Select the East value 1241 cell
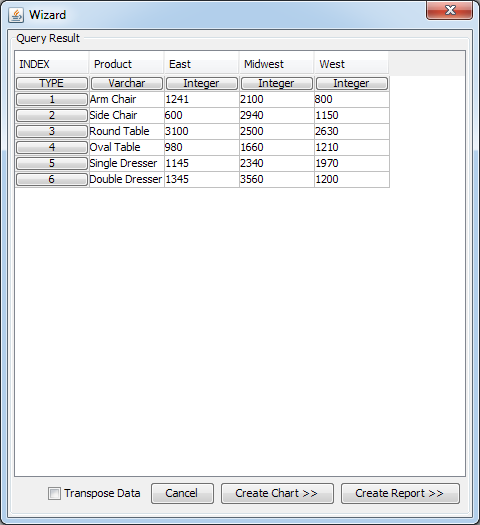 tap(202, 99)
